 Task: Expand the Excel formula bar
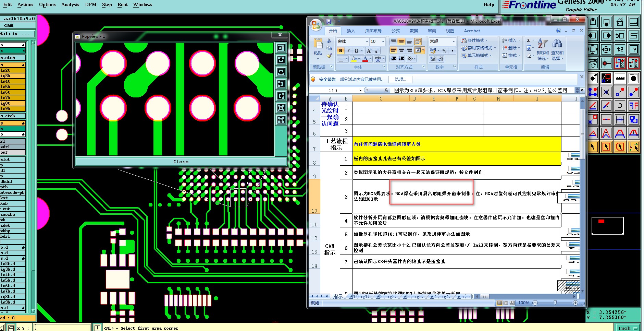(x=582, y=90)
